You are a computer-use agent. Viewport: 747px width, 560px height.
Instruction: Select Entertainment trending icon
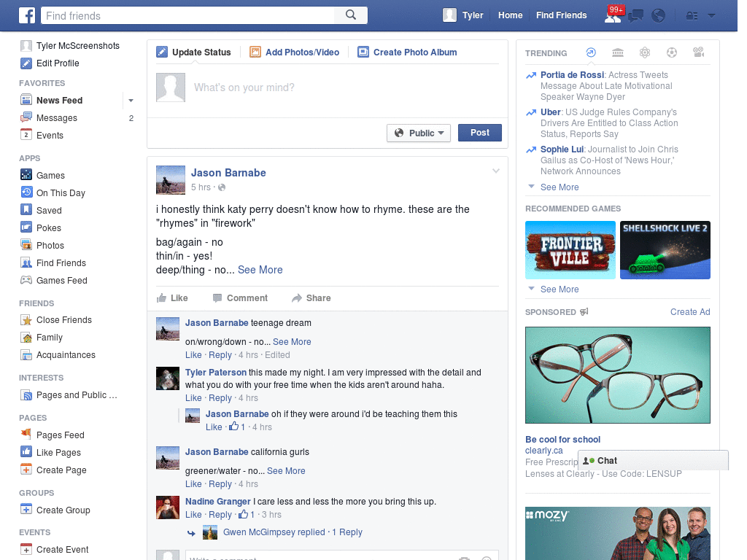(699, 52)
